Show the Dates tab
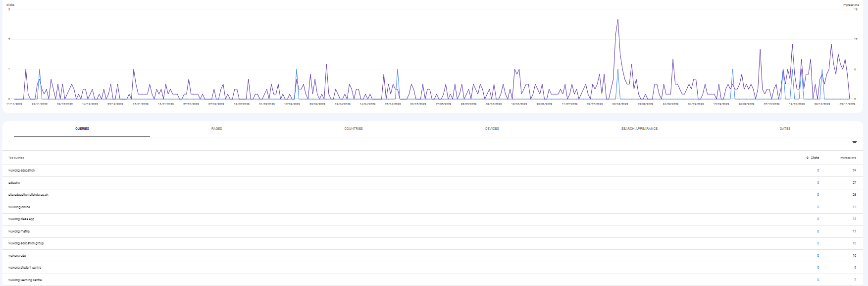Image resolution: width=868 pixels, height=286 pixels. [x=785, y=129]
